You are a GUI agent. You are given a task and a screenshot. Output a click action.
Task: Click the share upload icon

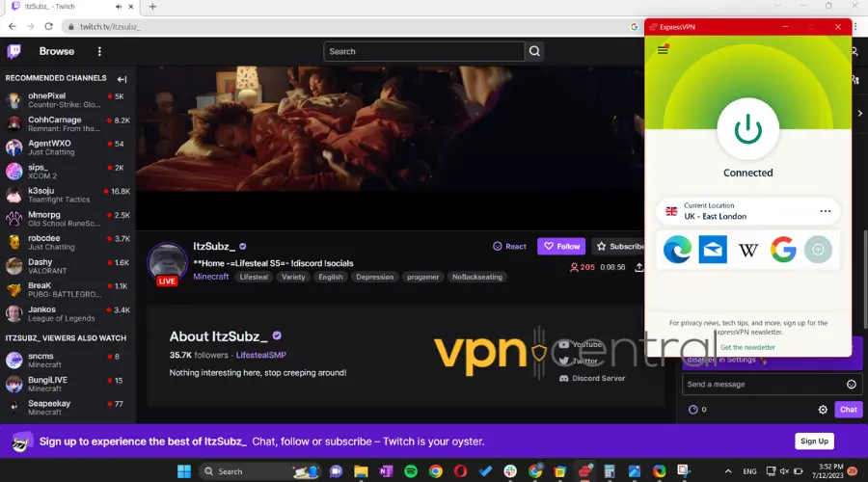[638, 267]
